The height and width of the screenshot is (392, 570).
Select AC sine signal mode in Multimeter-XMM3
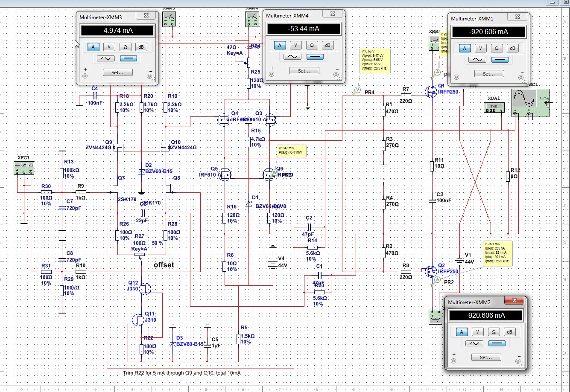pyautogui.click(x=105, y=59)
